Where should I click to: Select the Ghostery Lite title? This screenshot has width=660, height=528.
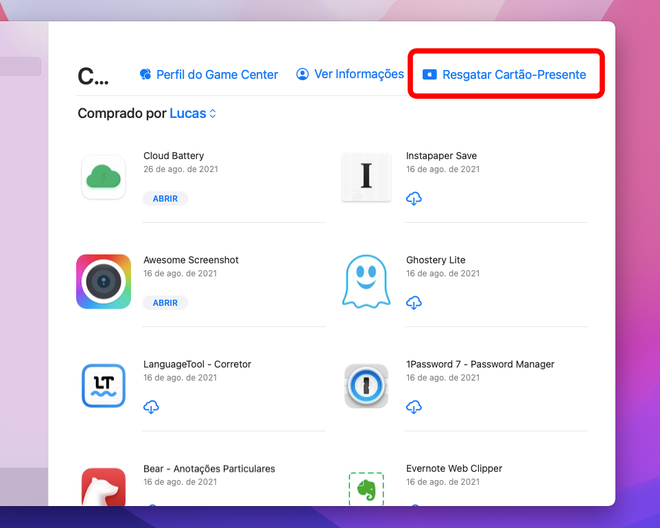(x=436, y=260)
